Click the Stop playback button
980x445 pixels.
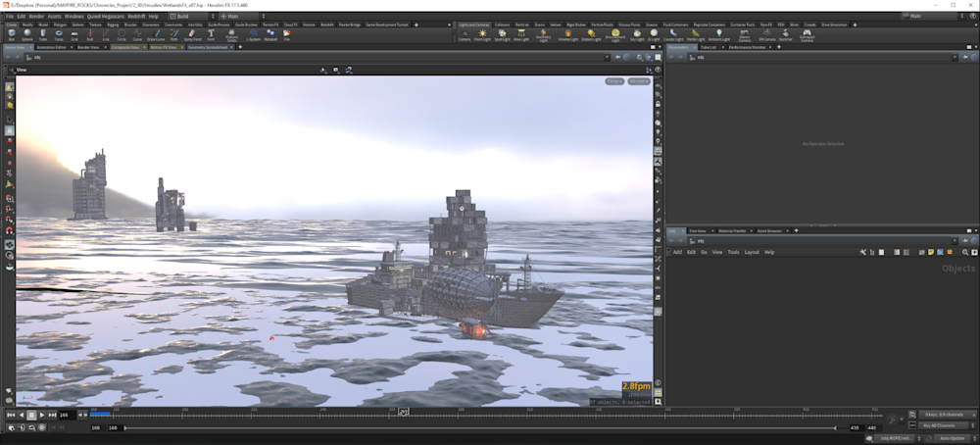(32, 415)
